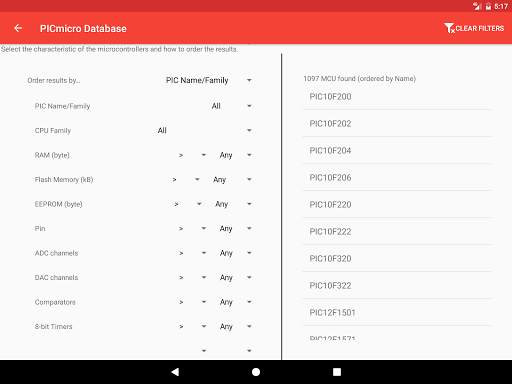Select PIC10F322 from results list

tap(397, 286)
